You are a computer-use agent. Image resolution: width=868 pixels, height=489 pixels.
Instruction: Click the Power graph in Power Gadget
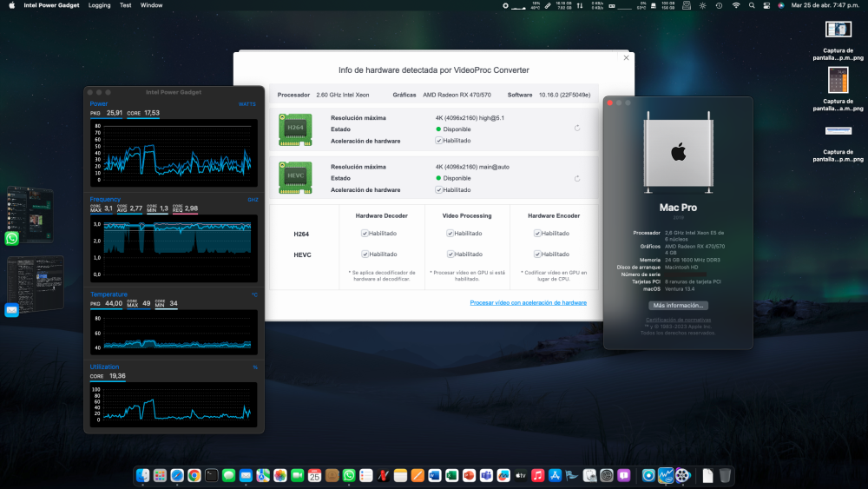174,153
